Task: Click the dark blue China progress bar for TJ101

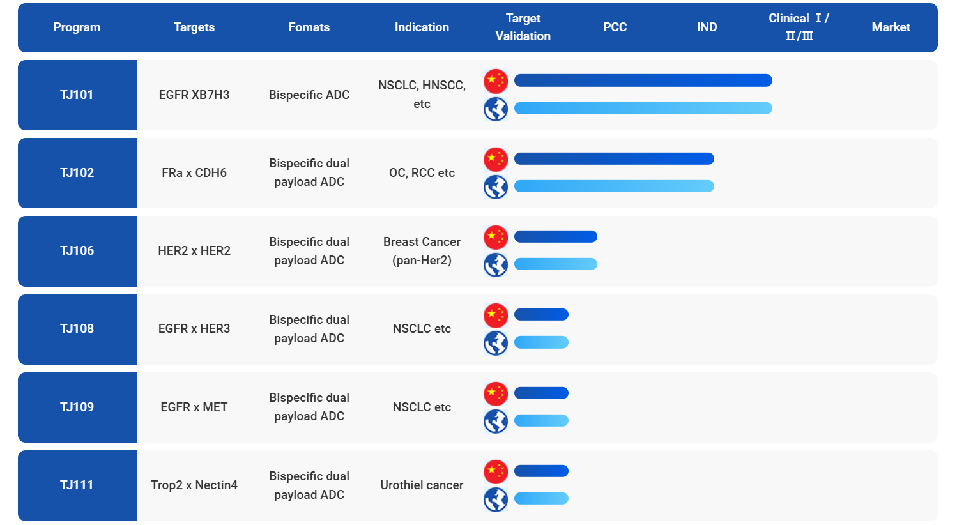Action: pos(643,80)
